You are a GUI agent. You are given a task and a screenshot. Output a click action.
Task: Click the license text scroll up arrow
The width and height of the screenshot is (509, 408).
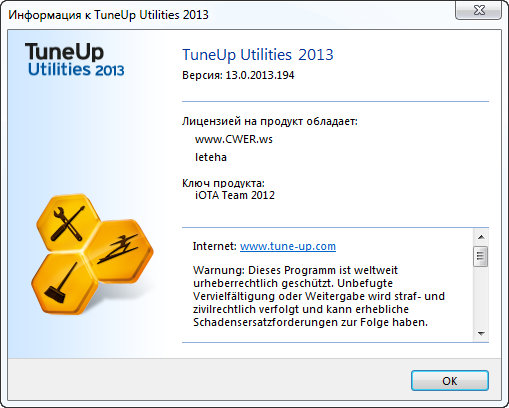[481, 237]
